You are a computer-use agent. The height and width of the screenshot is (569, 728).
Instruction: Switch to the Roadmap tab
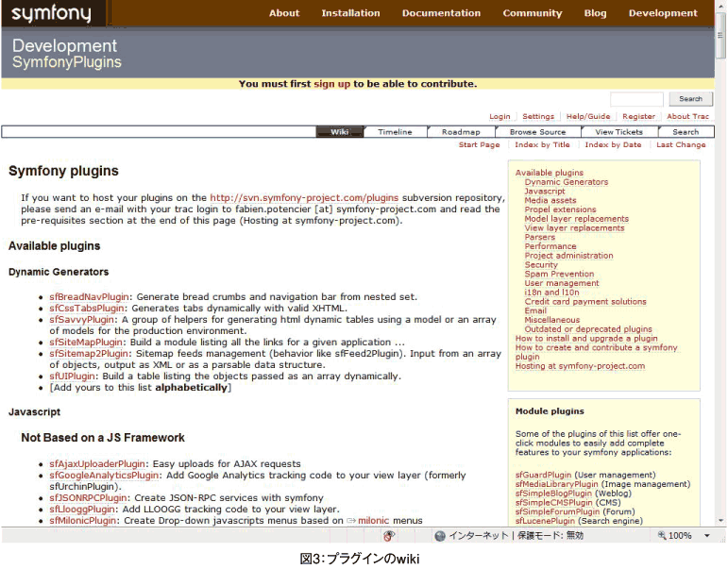click(x=461, y=132)
